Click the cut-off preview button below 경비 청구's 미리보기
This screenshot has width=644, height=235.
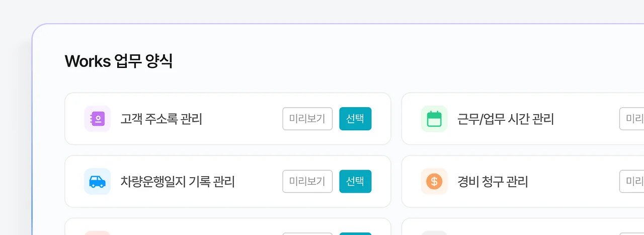click(632, 233)
